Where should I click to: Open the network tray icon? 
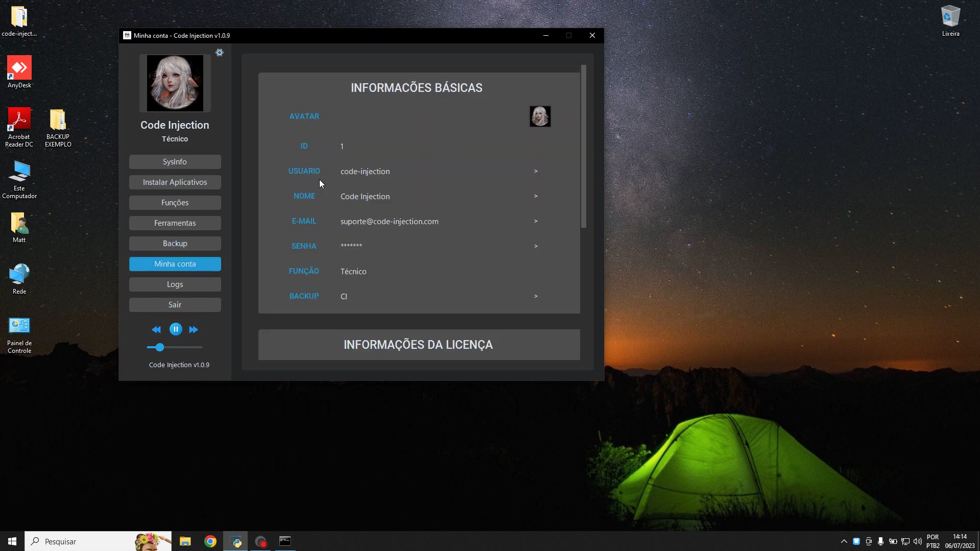[x=905, y=541]
